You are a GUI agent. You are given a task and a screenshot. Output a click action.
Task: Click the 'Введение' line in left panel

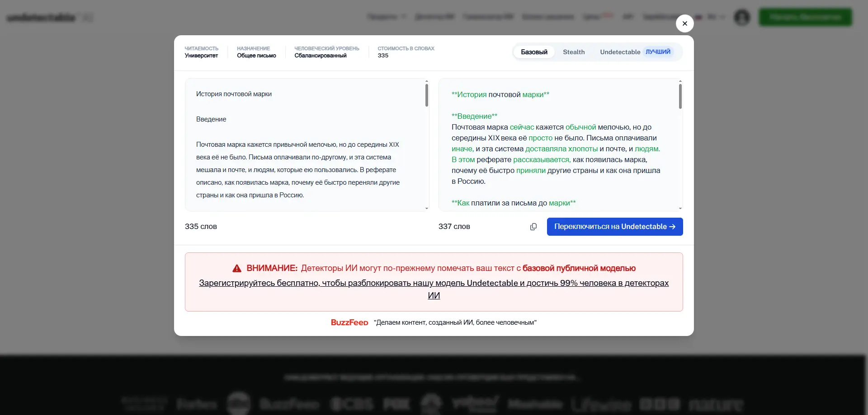point(211,119)
